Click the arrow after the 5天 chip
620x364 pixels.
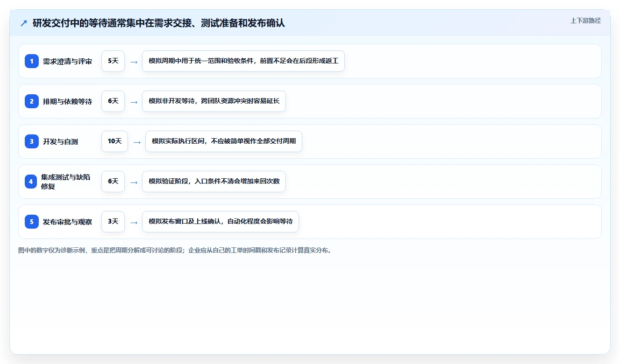click(x=134, y=62)
